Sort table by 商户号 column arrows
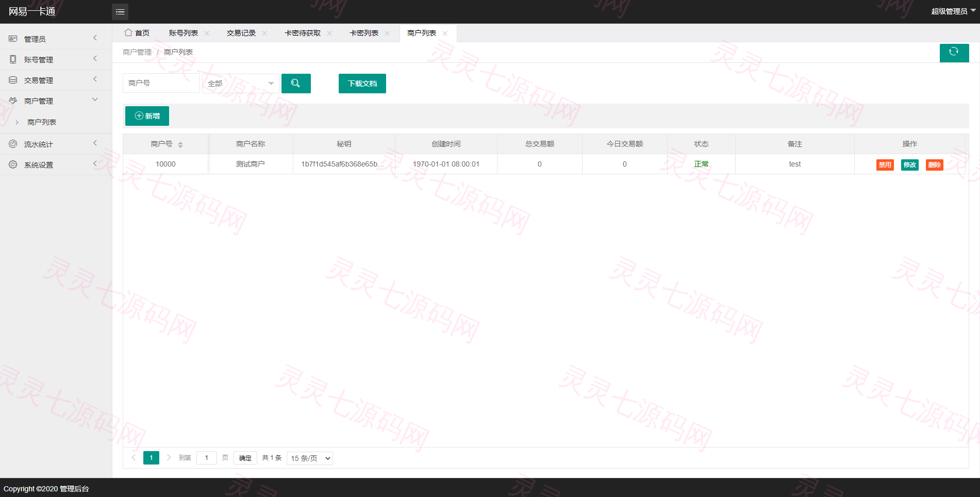 (180, 144)
